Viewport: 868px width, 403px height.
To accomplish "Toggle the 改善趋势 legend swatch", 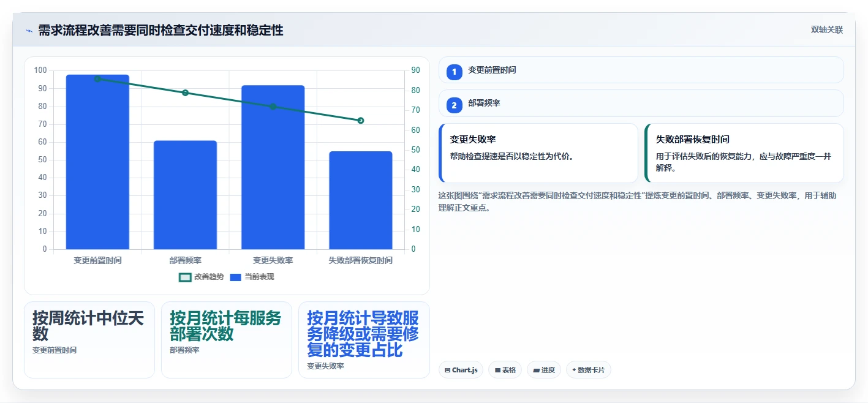I will click(x=185, y=277).
